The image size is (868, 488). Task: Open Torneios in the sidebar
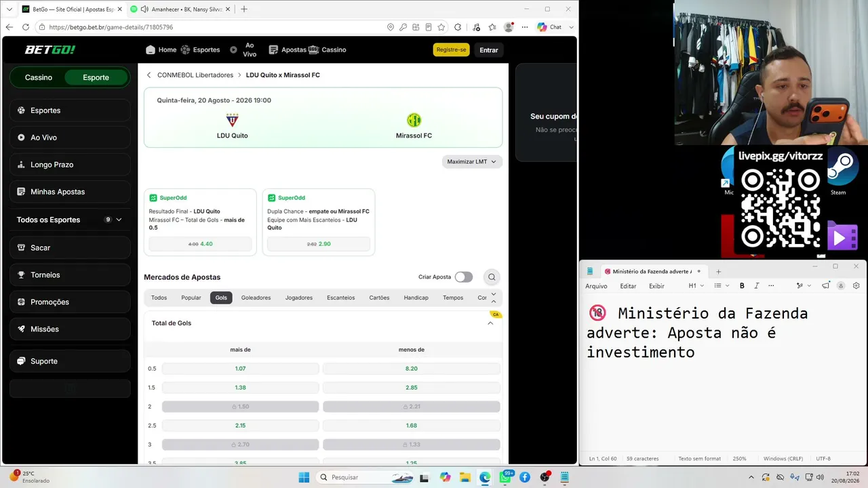70,274
